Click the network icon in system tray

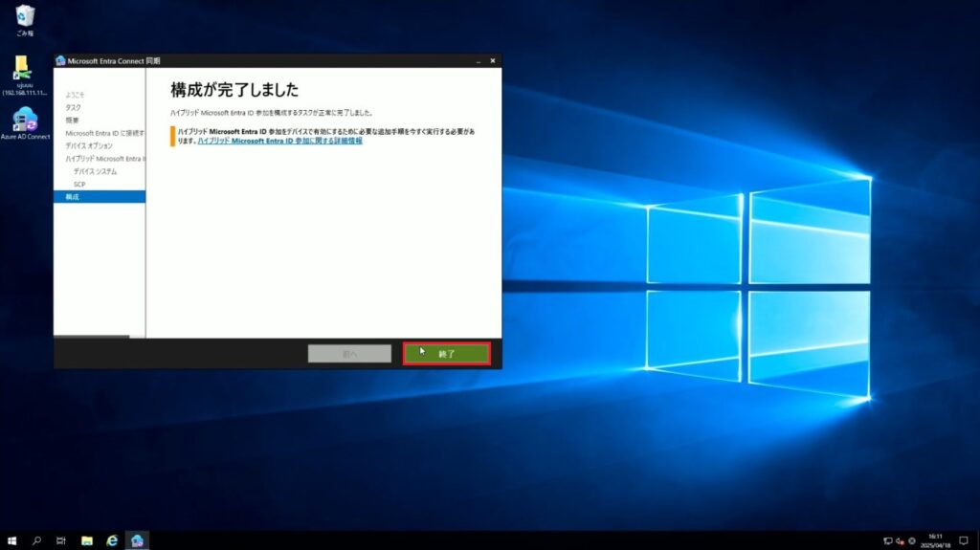click(x=887, y=540)
